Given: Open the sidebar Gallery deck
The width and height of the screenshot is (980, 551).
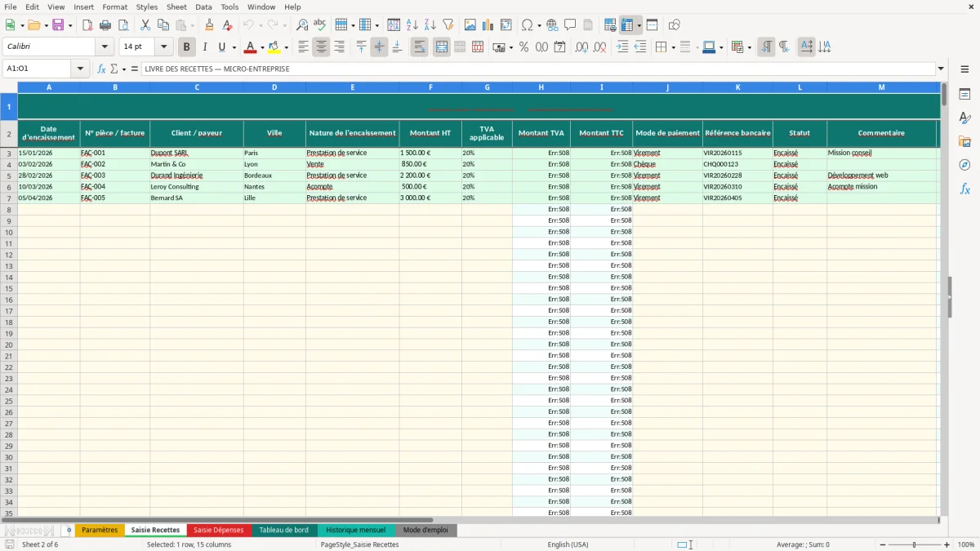Looking at the screenshot, I should [964, 142].
